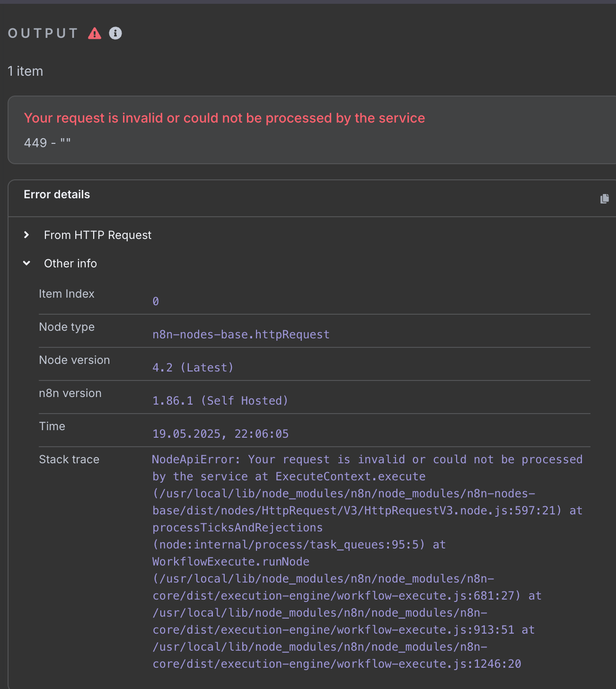Click the red invalid request error message
The width and height of the screenshot is (616, 689).
point(224,118)
